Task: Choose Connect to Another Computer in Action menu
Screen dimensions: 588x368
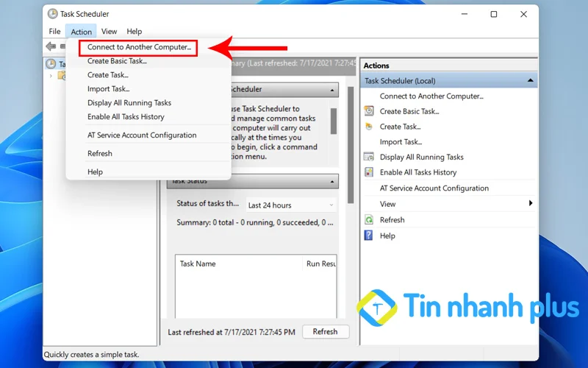Action: pyautogui.click(x=139, y=47)
